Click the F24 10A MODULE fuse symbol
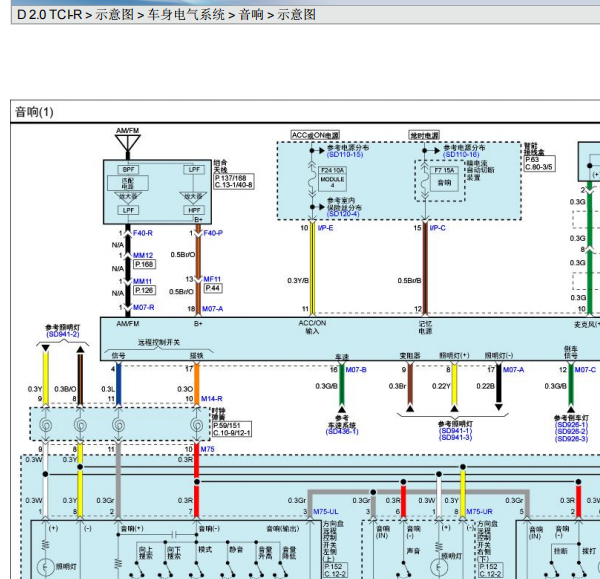This screenshot has height=579, width=600. click(332, 178)
